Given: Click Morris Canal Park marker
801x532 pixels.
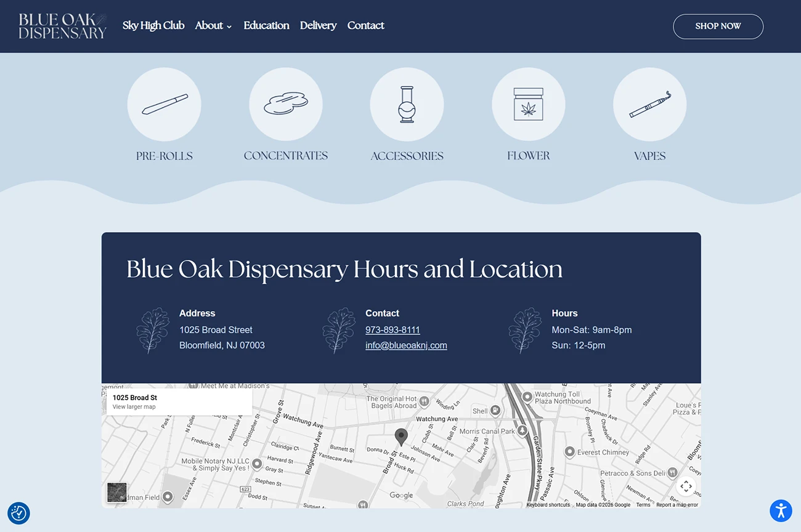Looking at the screenshot, I should click(x=522, y=431).
